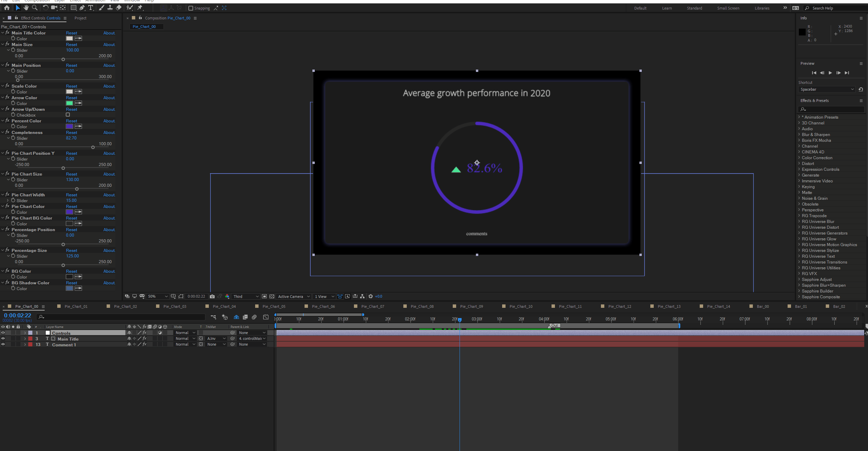Enable motion blur for timeline

click(x=254, y=317)
